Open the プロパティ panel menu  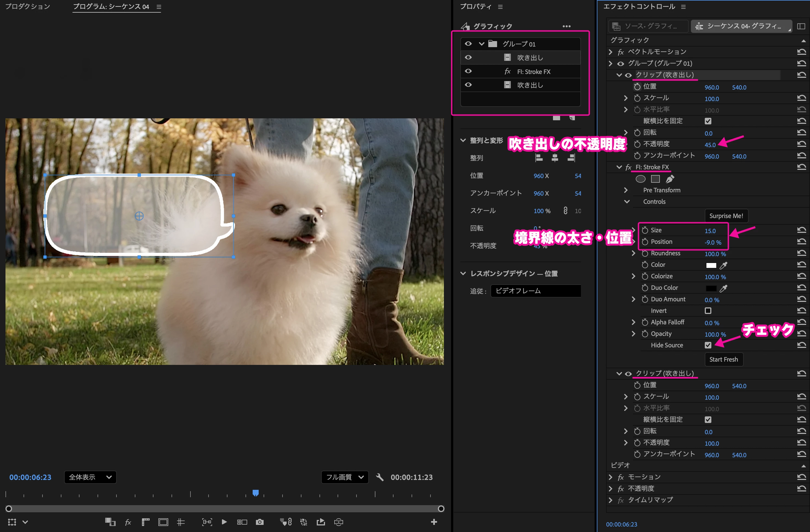(500, 7)
